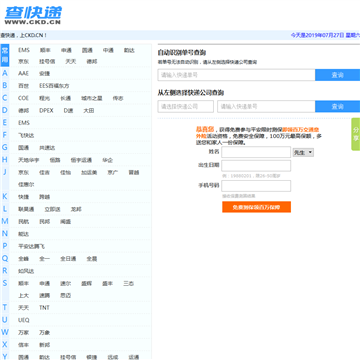Click the orange 免费测保领百万保障 button
This screenshot has width=360, height=360.
pos(256,207)
